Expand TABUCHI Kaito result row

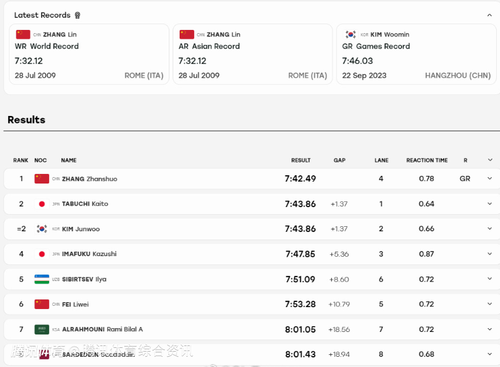tap(489, 204)
